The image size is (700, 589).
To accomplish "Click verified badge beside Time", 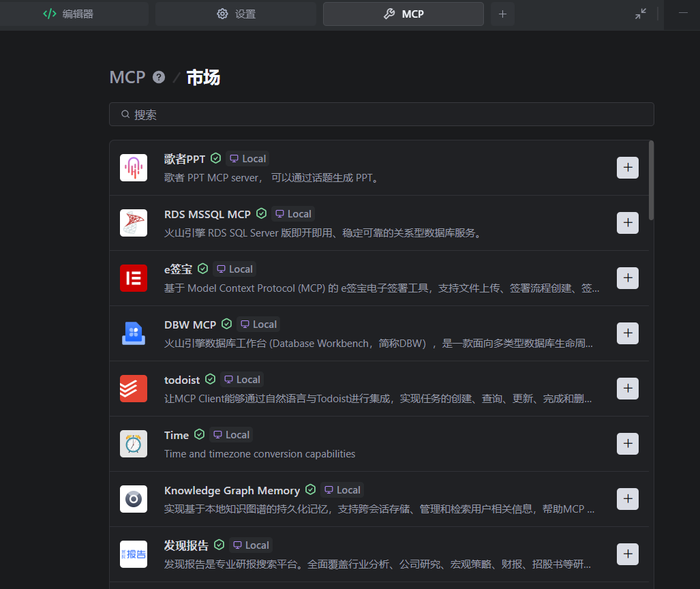I will click(x=200, y=434).
